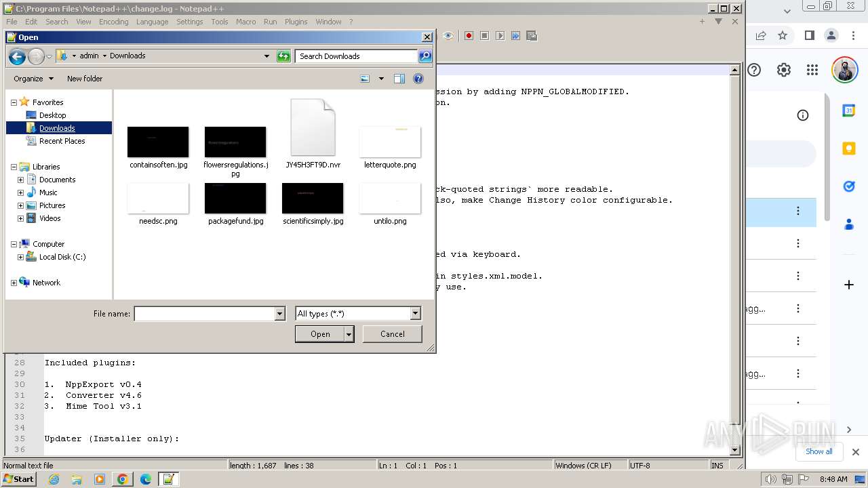Go back in the Open dialog
Screen dimensions: 868x488
[x=17, y=56]
